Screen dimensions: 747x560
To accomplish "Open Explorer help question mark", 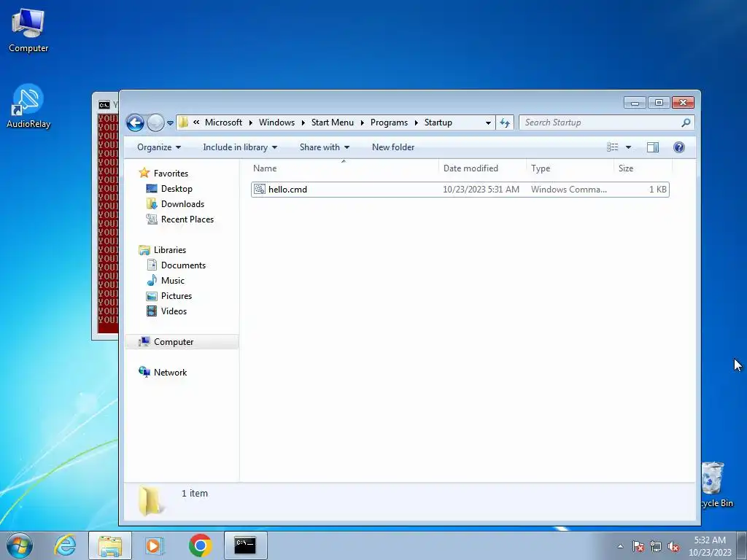I will click(679, 147).
